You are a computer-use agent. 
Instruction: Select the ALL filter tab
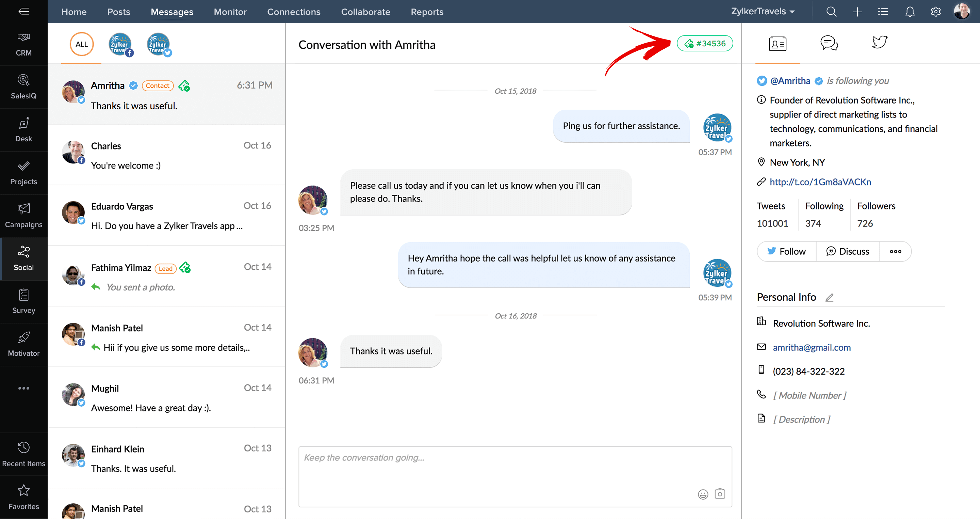(80, 44)
